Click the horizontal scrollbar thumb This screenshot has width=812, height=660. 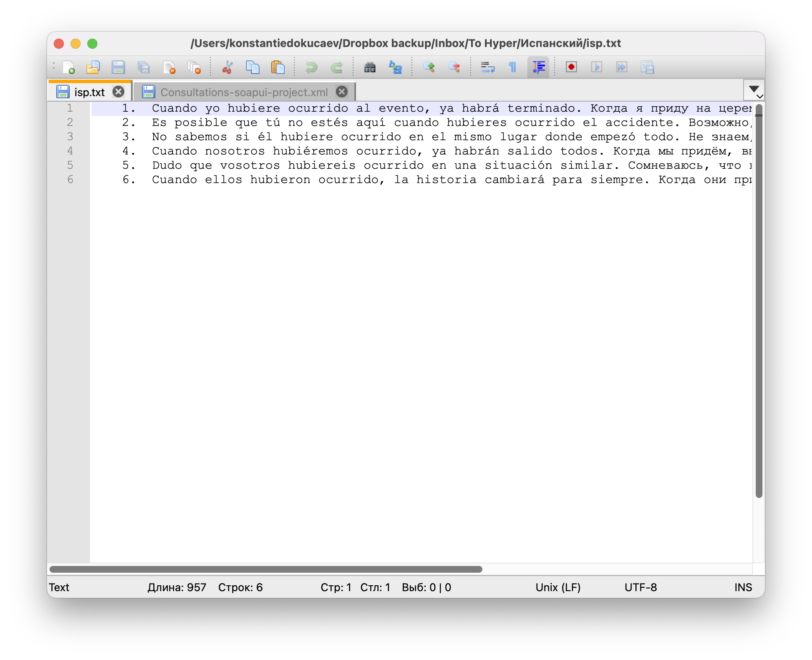265,569
